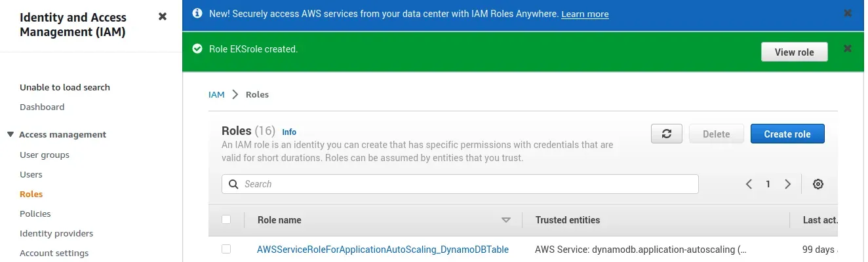Open table preferences gear icon
868x262 pixels.
click(x=818, y=184)
